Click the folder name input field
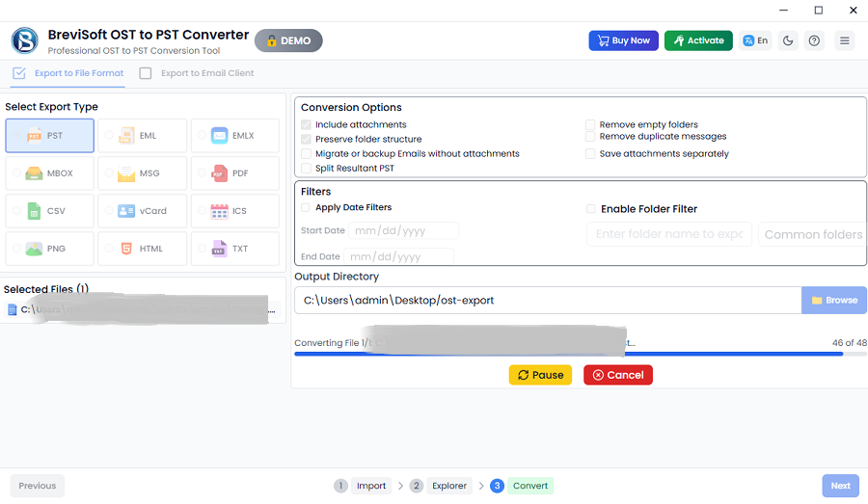Screen dimensions: 868x504 pyautogui.click(x=669, y=234)
